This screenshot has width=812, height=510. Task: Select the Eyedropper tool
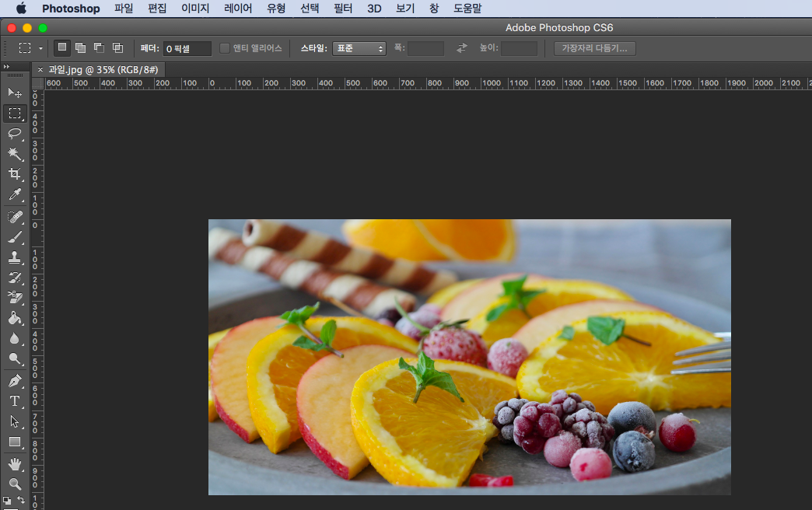pos(15,194)
